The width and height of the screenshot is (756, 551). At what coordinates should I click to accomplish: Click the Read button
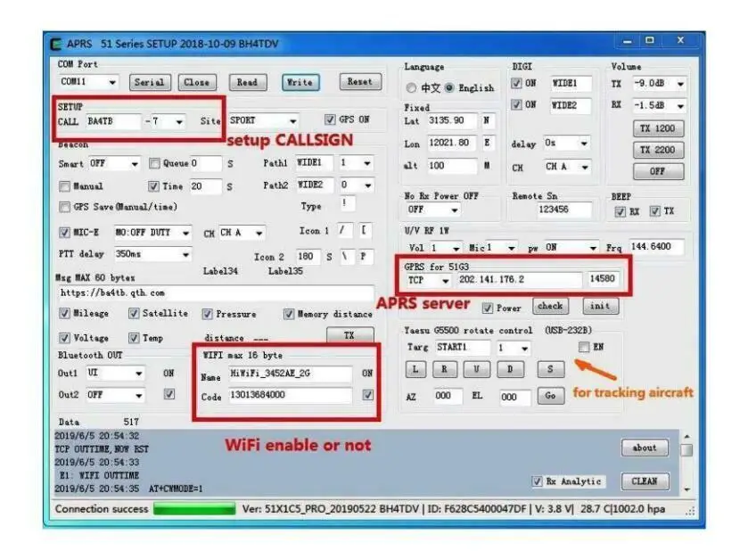click(x=247, y=82)
